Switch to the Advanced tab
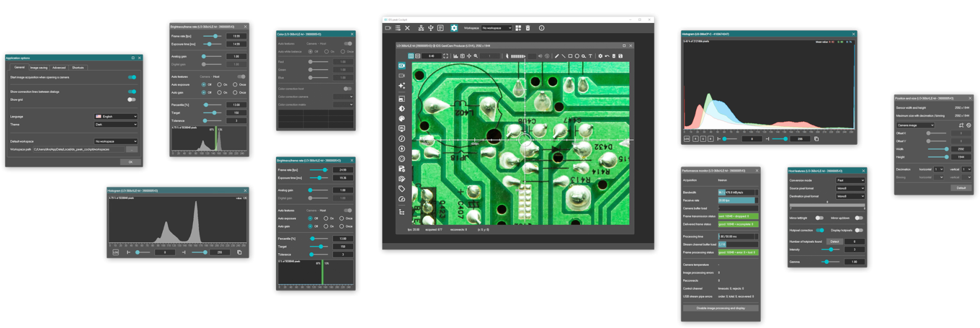 click(59, 68)
